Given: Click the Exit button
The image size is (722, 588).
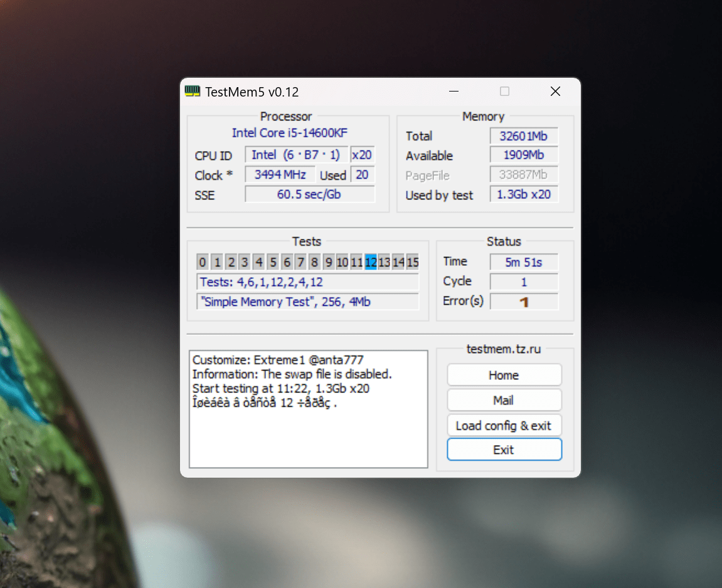Looking at the screenshot, I should pos(504,449).
